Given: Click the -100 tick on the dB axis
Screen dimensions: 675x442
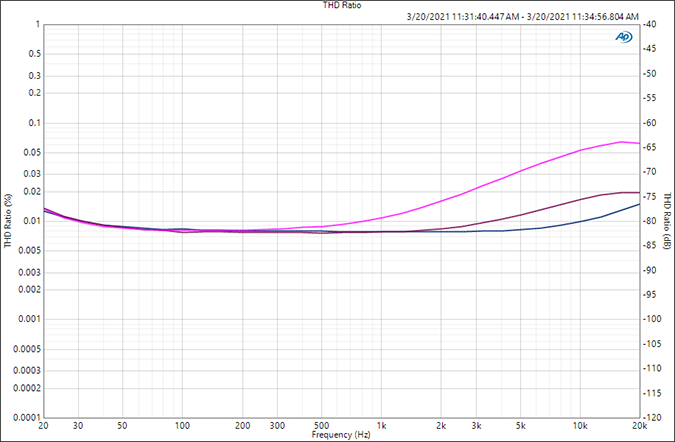Looking at the screenshot, I should coord(653,319).
